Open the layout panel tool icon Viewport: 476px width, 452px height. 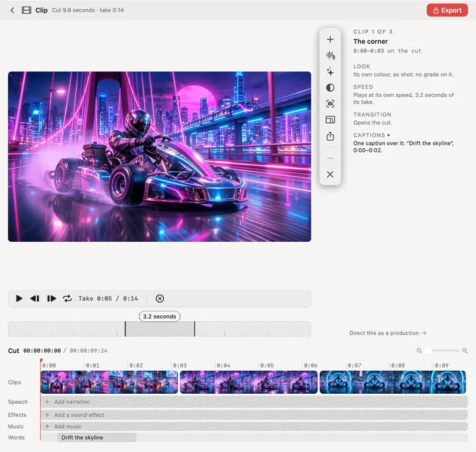pyautogui.click(x=330, y=120)
